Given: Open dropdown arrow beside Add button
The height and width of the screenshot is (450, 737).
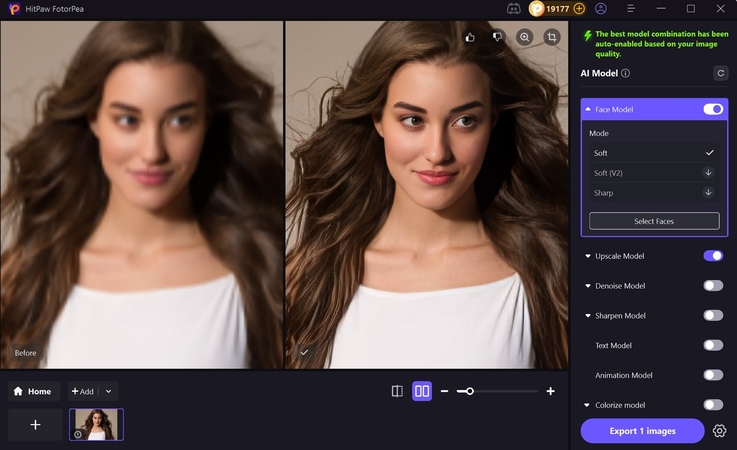Looking at the screenshot, I should tap(109, 391).
